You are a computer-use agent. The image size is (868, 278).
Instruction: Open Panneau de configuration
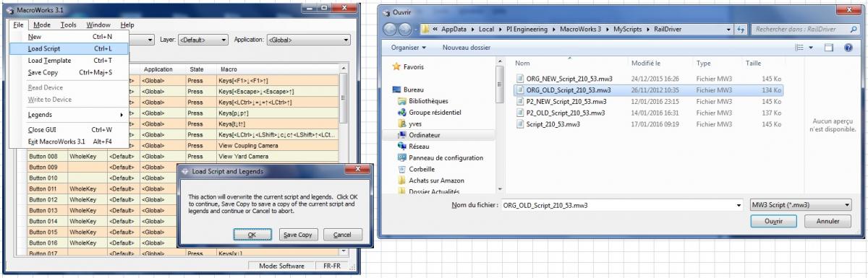coord(440,157)
